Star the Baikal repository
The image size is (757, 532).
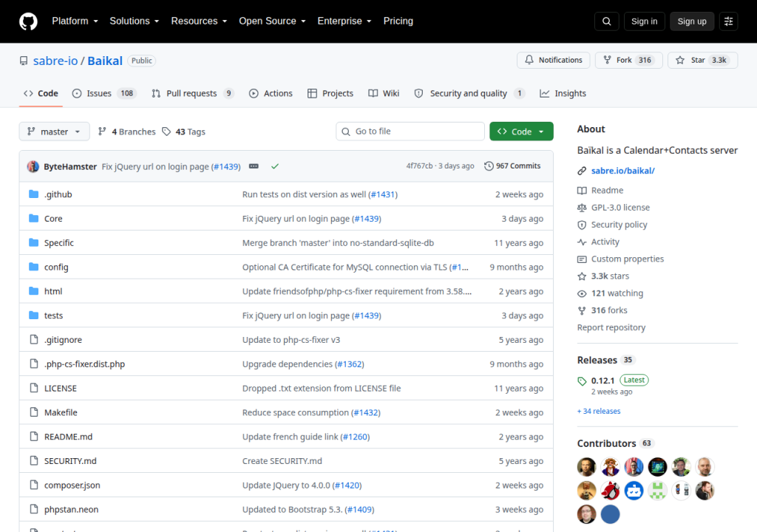pyautogui.click(x=702, y=61)
